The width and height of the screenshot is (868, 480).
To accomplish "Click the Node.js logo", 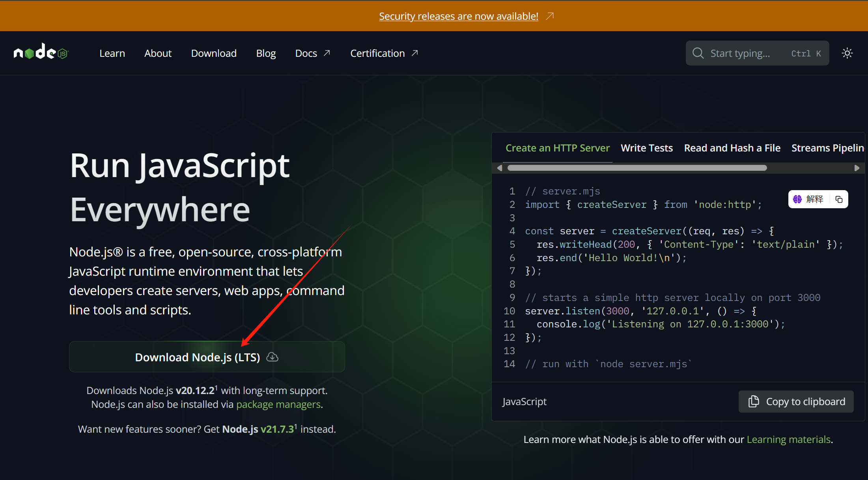I will click(x=41, y=52).
